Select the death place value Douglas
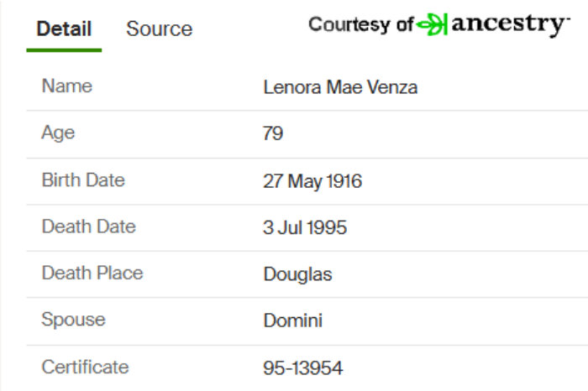The image size is (588, 391). click(x=297, y=274)
